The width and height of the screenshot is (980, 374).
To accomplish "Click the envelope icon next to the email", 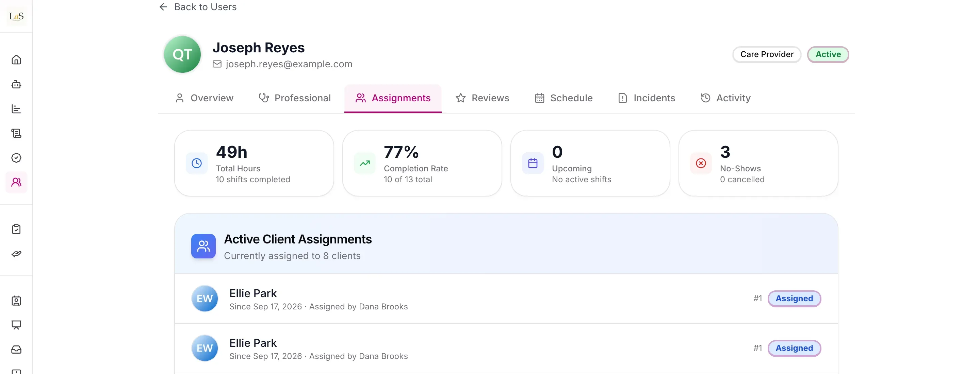I will [217, 64].
